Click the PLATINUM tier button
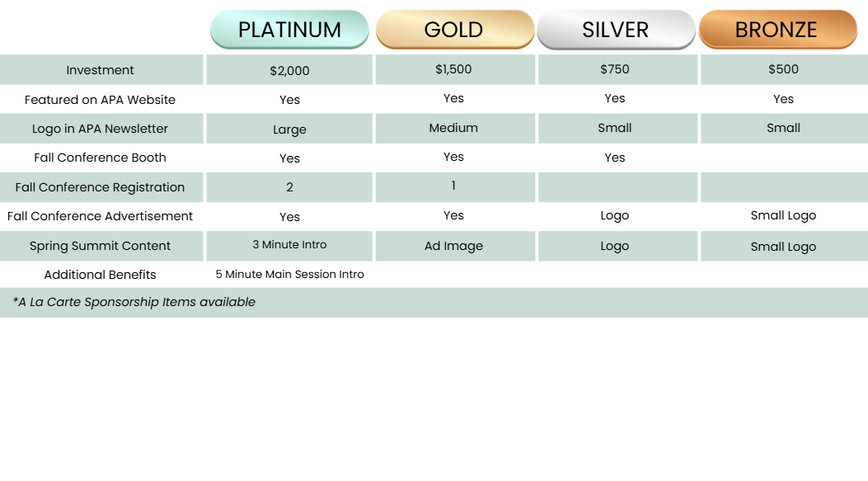This screenshot has width=868, height=481. pos(289,30)
